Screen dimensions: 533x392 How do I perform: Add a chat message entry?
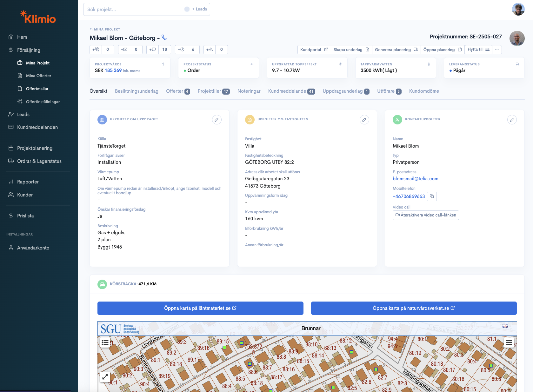(x=152, y=50)
